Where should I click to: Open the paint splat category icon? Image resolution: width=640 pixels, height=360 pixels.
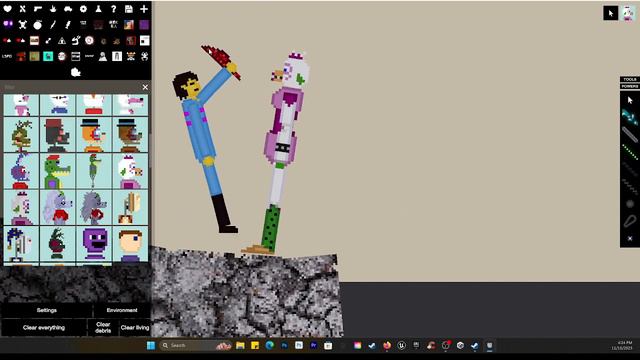(76, 72)
